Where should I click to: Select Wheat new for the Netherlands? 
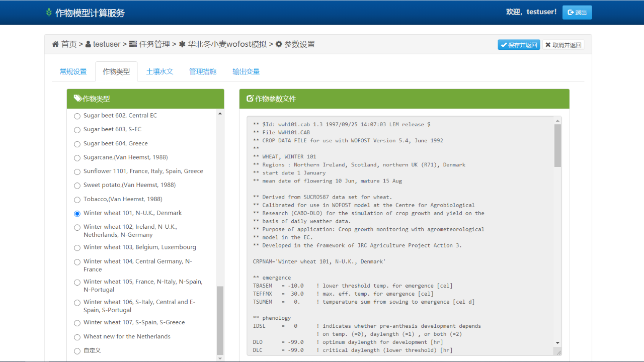pyautogui.click(x=77, y=337)
